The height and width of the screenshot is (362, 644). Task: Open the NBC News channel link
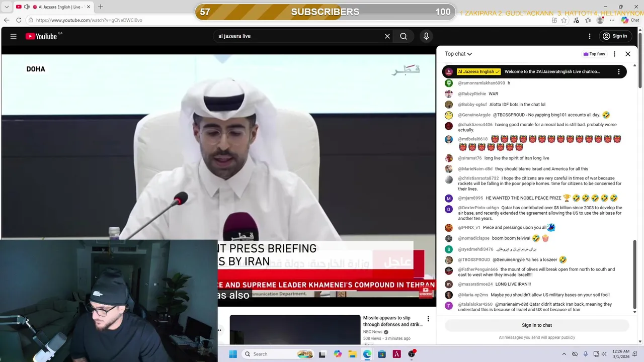click(373, 332)
